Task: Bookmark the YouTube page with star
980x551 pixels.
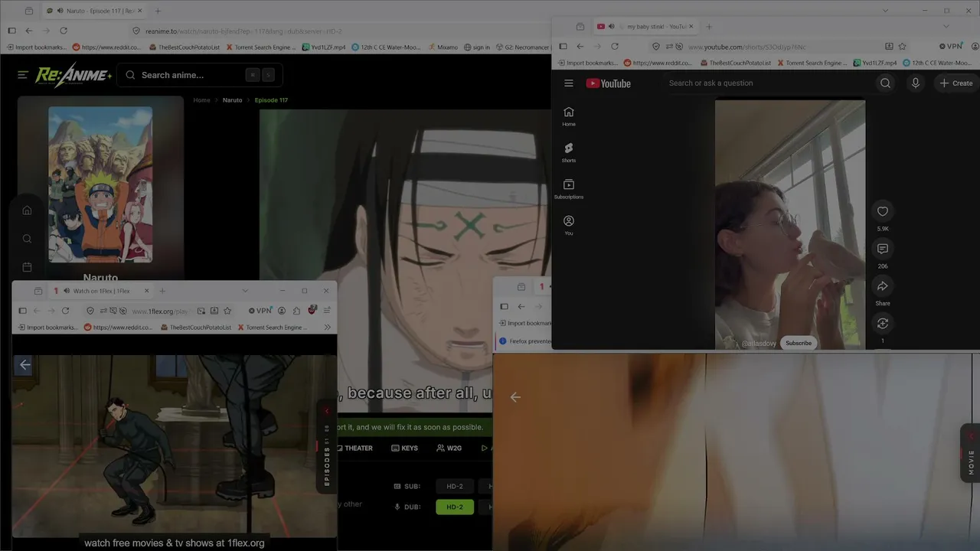Action: pos(902,47)
